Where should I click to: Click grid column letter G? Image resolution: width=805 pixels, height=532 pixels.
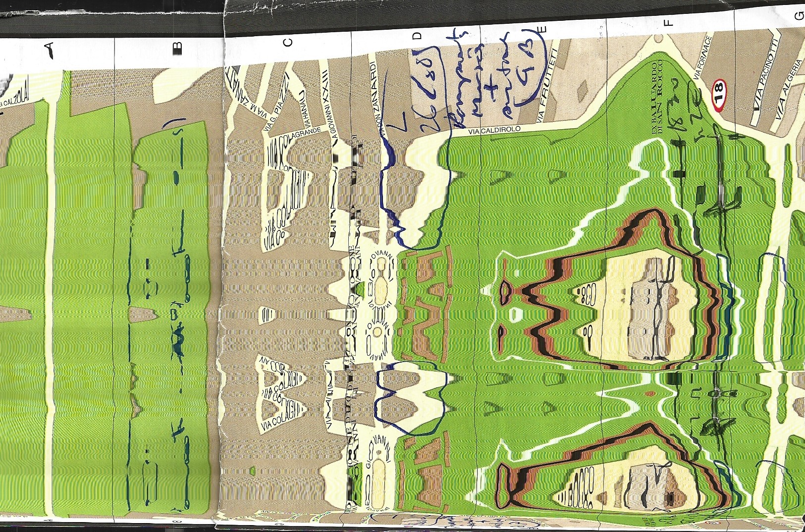799,16
